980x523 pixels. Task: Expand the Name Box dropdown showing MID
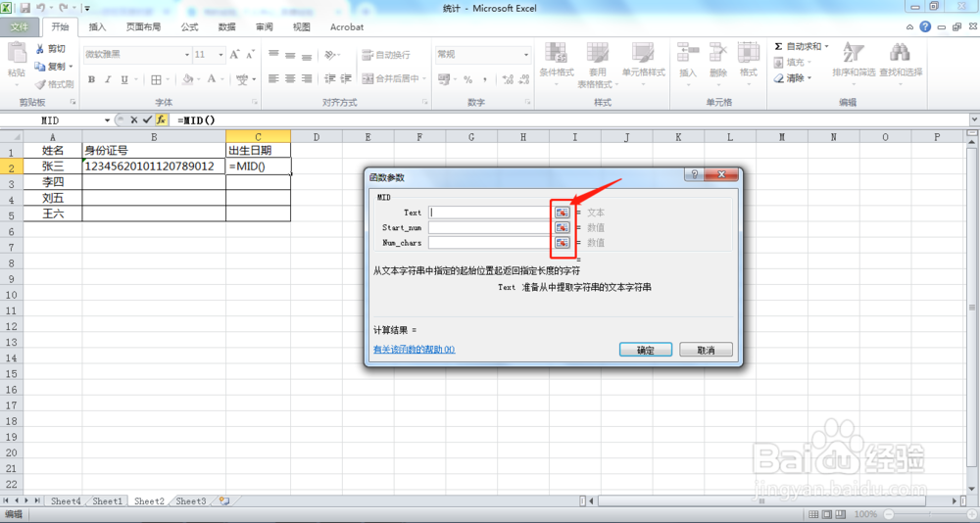pos(108,119)
